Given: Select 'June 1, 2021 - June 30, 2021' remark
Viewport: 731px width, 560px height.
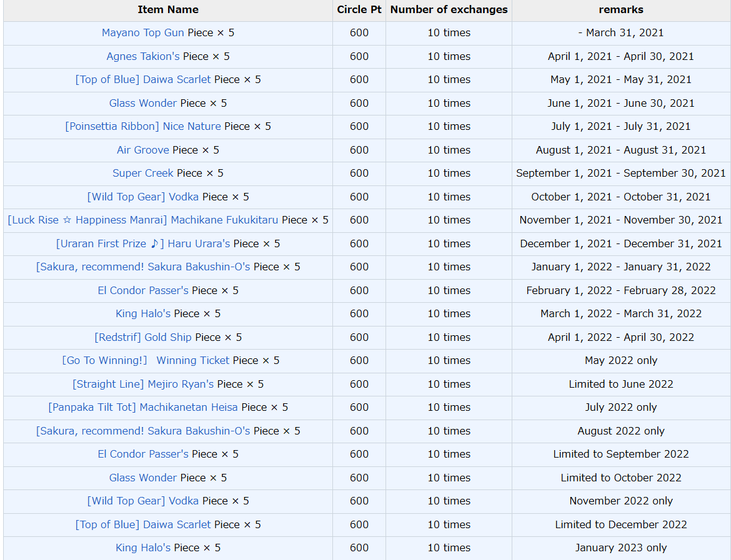Looking at the screenshot, I should coord(621,104).
